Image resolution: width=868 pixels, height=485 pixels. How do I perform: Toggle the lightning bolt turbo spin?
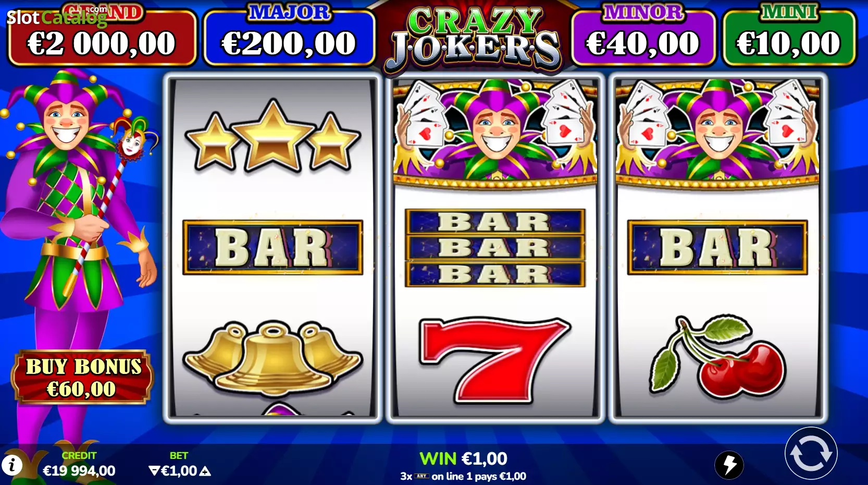tap(729, 465)
